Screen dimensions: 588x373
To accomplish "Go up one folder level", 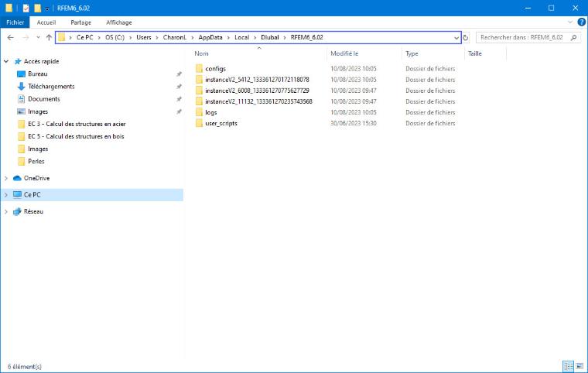I will pos(49,37).
